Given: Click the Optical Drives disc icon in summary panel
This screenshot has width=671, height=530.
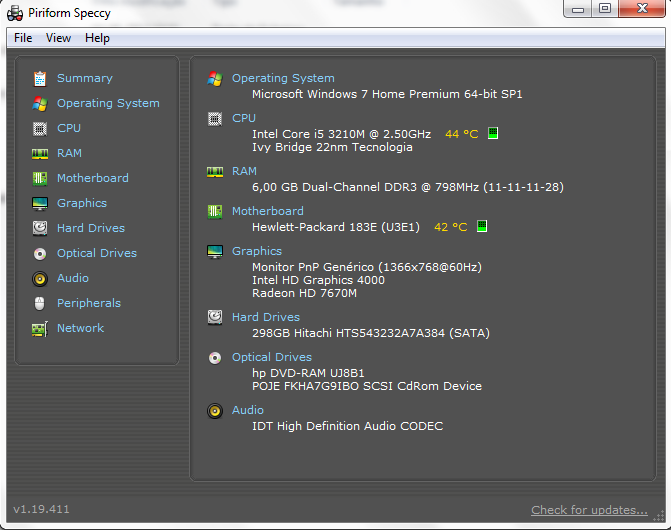Looking at the screenshot, I should pos(215,358).
